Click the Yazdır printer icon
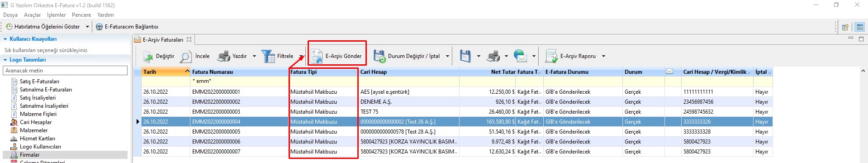The height and width of the screenshot is (163, 868). pos(223,56)
